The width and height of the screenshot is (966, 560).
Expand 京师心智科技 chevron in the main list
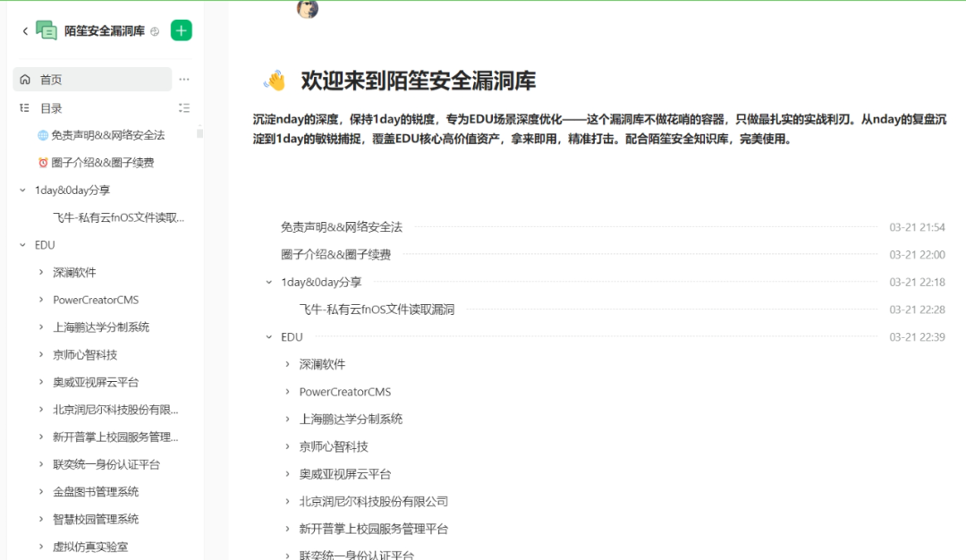pyautogui.click(x=288, y=446)
